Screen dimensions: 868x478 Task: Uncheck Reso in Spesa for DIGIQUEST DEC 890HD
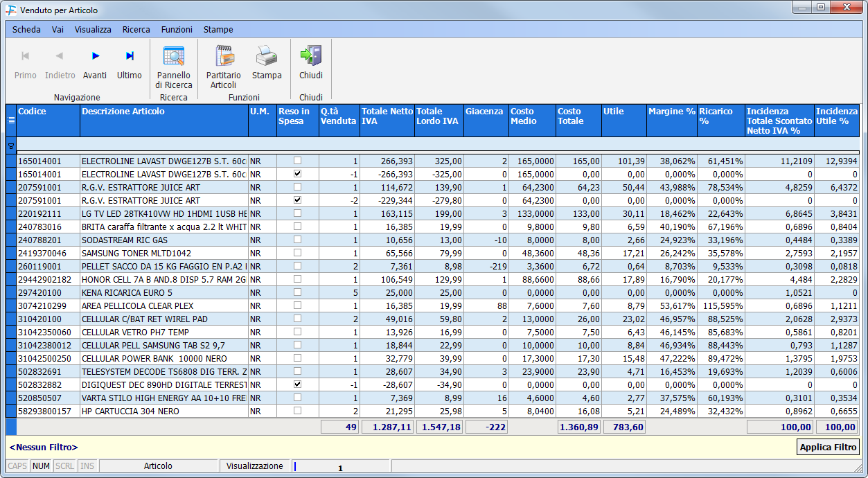pos(298,384)
